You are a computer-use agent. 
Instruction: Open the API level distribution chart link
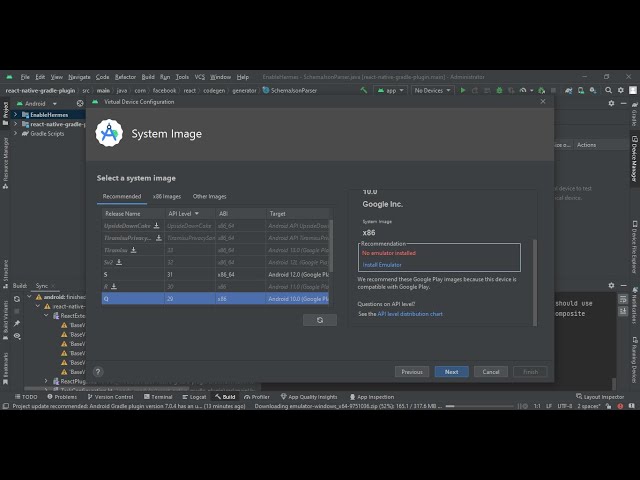click(410, 314)
